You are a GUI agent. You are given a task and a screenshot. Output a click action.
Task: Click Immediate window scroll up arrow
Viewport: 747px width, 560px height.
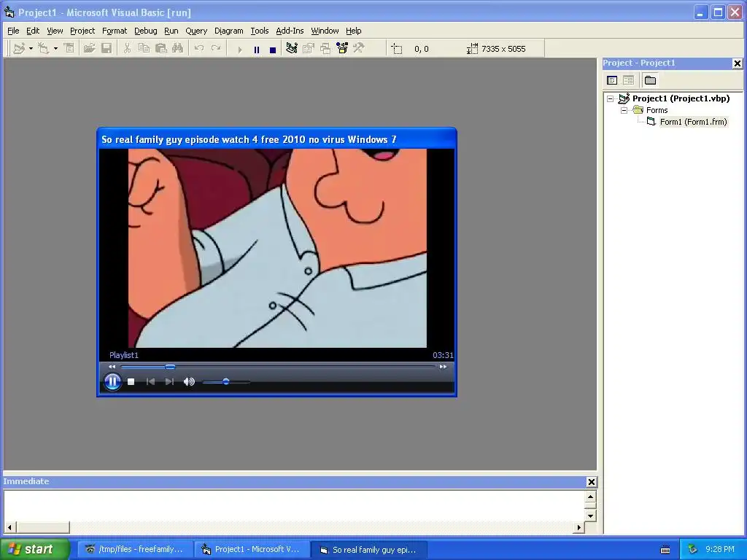point(590,497)
